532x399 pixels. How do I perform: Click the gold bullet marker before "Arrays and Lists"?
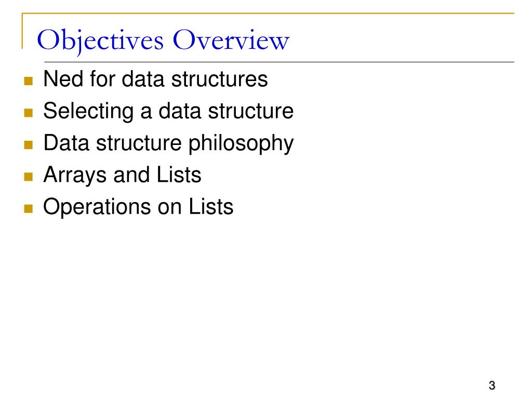click(29, 177)
